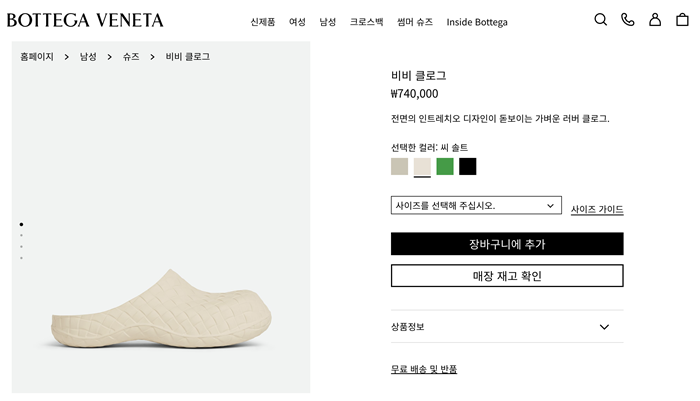Select the green color swatch
Image resolution: width=700 pixels, height=401 pixels.
[x=445, y=166]
